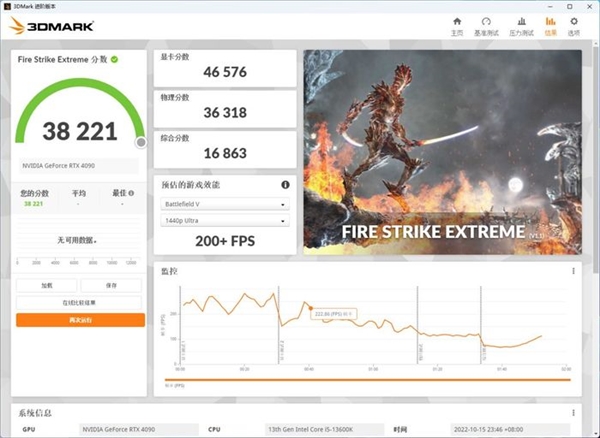The image size is (600, 438).
Task: Click the orange data point on monitoring graph
Action: coord(312,309)
